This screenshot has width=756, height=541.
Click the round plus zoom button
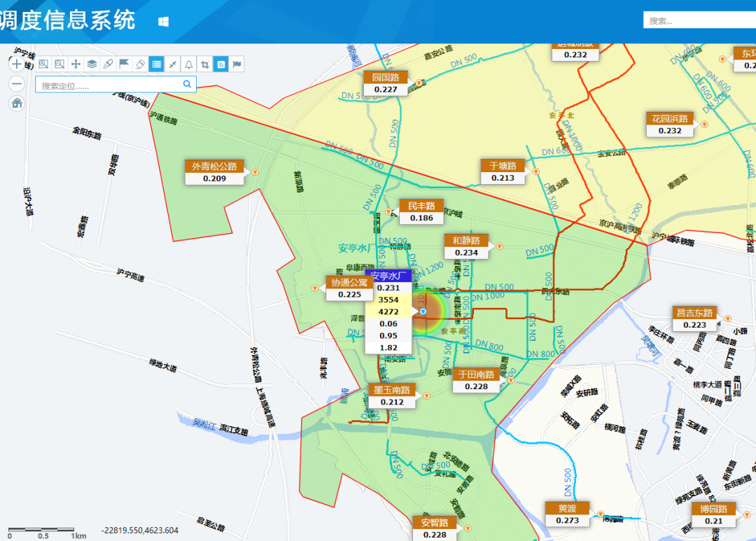click(17, 64)
